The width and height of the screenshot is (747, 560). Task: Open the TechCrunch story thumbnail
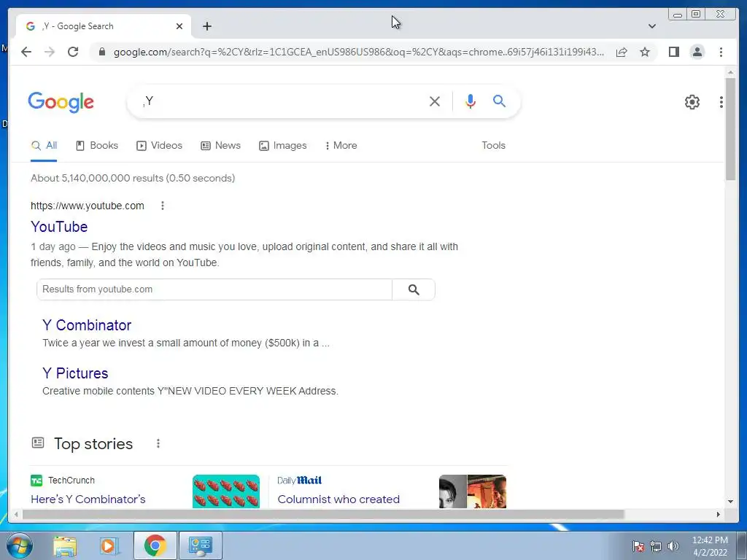pyautogui.click(x=226, y=491)
